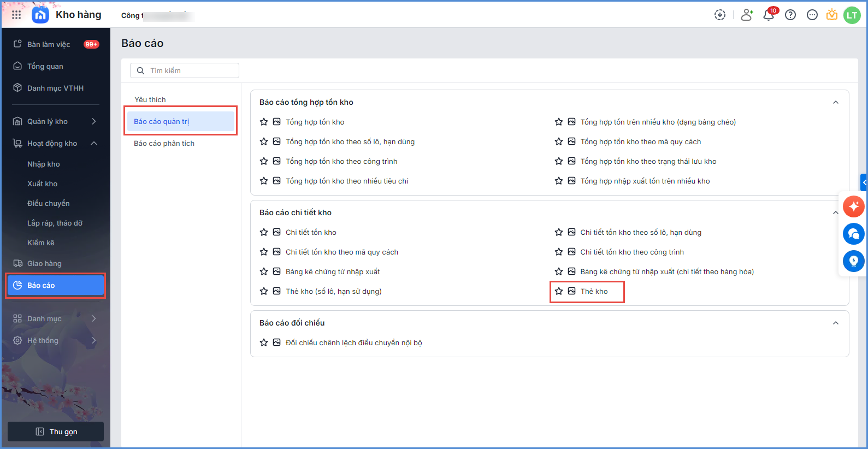The image size is (868, 449).
Task: Open Nhập kho in the sidebar
Action: click(44, 164)
